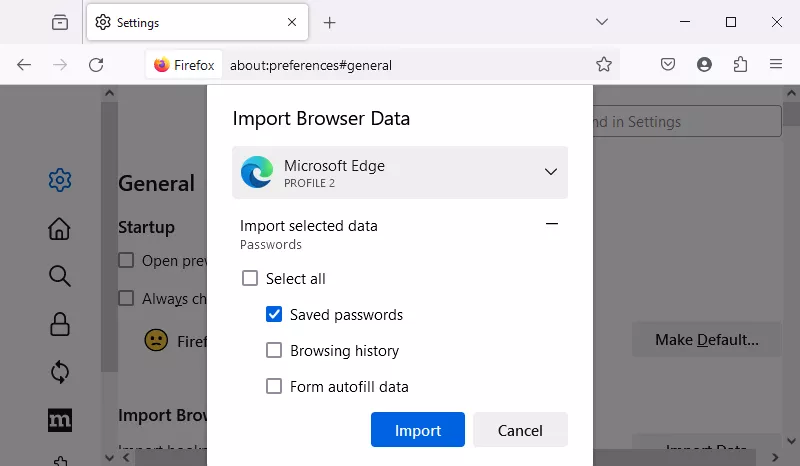This screenshot has height=466, width=800.
Task: Click the Firefox View tab list icon
Action: [x=60, y=22]
